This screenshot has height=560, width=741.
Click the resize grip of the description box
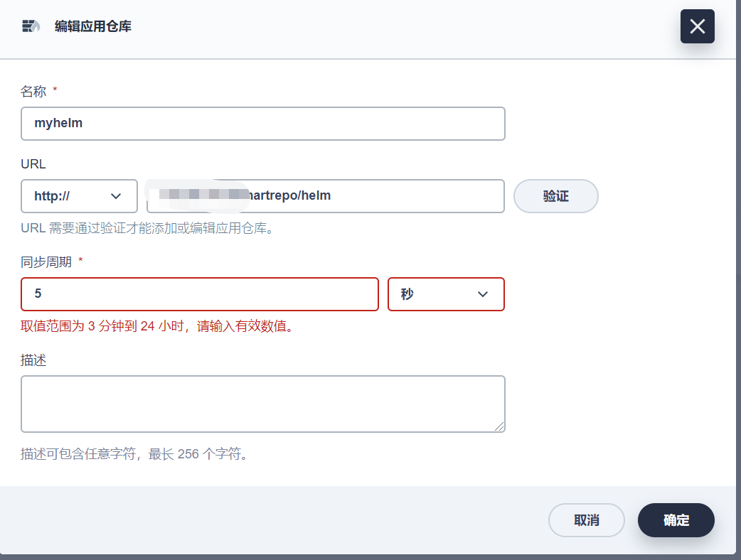tap(501, 428)
